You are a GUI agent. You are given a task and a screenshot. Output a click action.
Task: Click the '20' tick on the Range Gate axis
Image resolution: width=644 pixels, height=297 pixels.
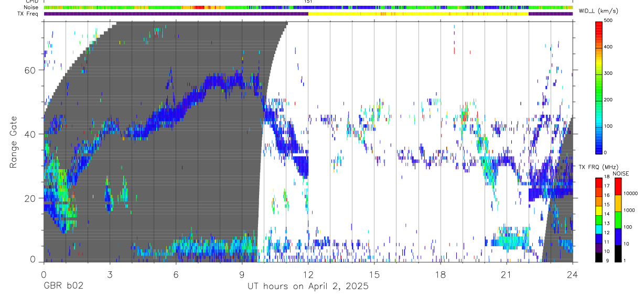pyautogui.click(x=30, y=198)
